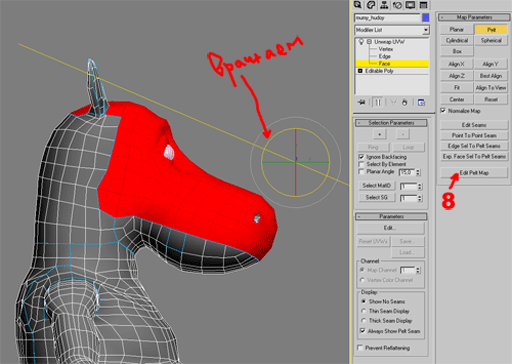The width and height of the screenshot is (512, 364).
Task: Select Thin Seam Display radio option
Action: (x=364, y=311)
